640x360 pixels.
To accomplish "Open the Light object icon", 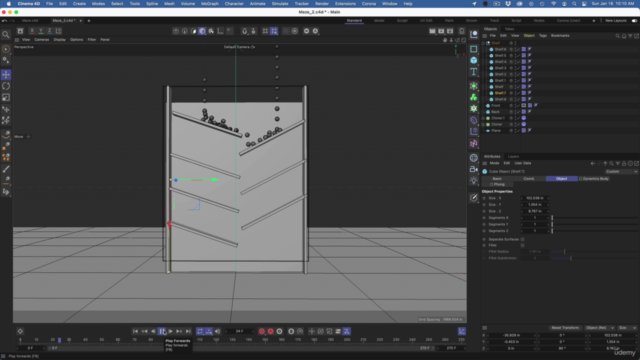I will [x=473, y=180].
